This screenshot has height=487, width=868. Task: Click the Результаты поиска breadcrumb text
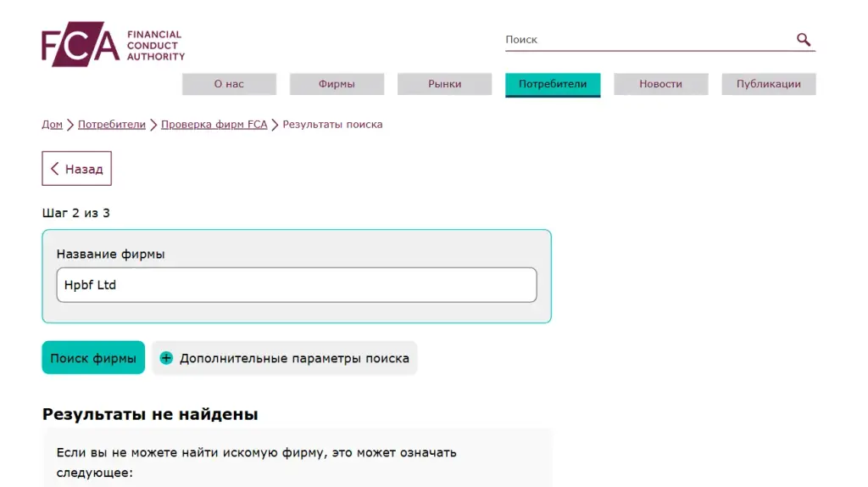332,125
